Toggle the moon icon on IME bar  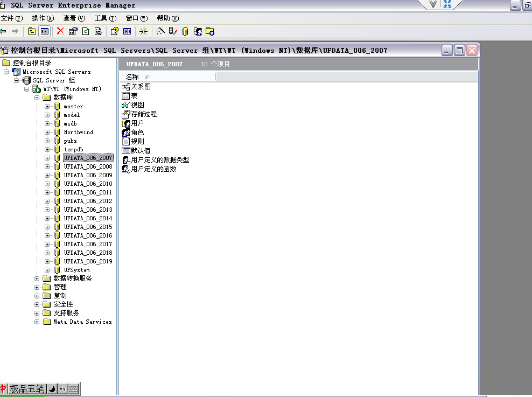coord(52,389)
